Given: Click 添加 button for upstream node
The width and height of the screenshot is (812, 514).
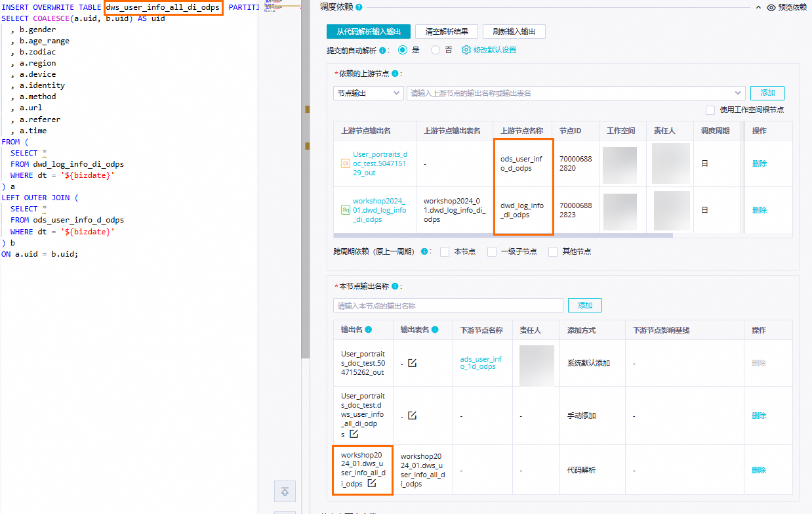Looking at the screenshot, I should pyautogui.click(x=767, y=93).
